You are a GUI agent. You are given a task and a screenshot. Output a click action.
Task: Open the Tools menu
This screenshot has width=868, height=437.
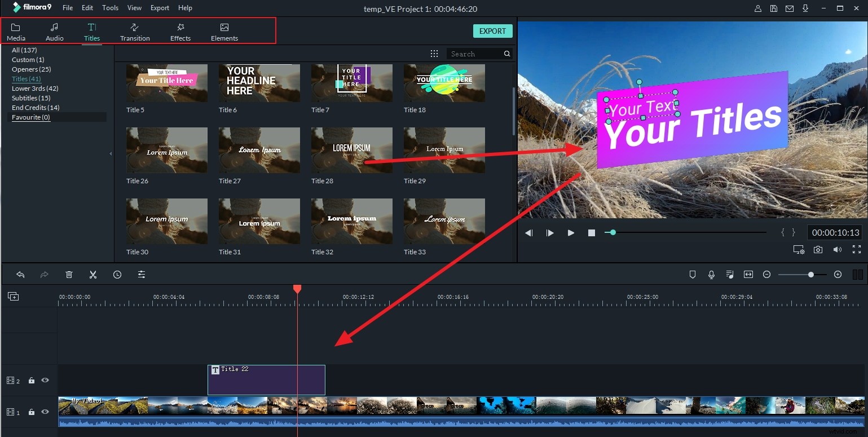(109, 7)
